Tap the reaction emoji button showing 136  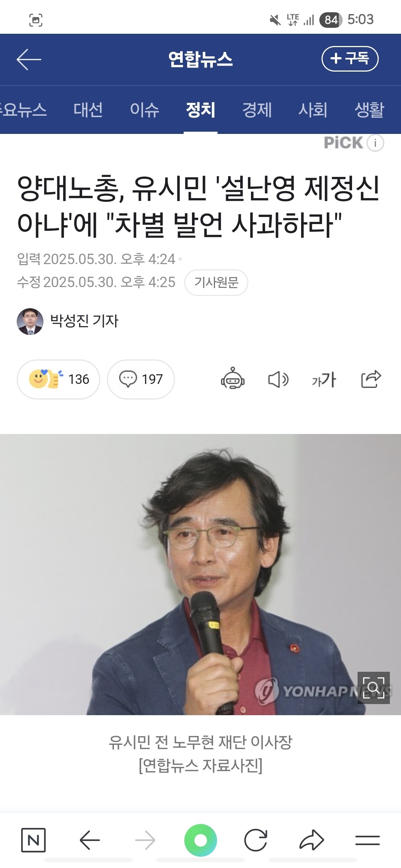click(58, 379)
